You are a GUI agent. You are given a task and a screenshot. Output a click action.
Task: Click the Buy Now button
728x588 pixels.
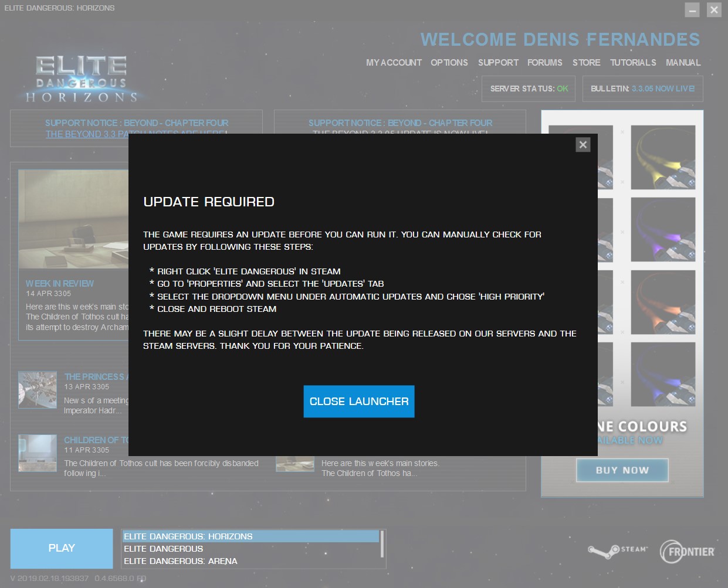(622, 470)
